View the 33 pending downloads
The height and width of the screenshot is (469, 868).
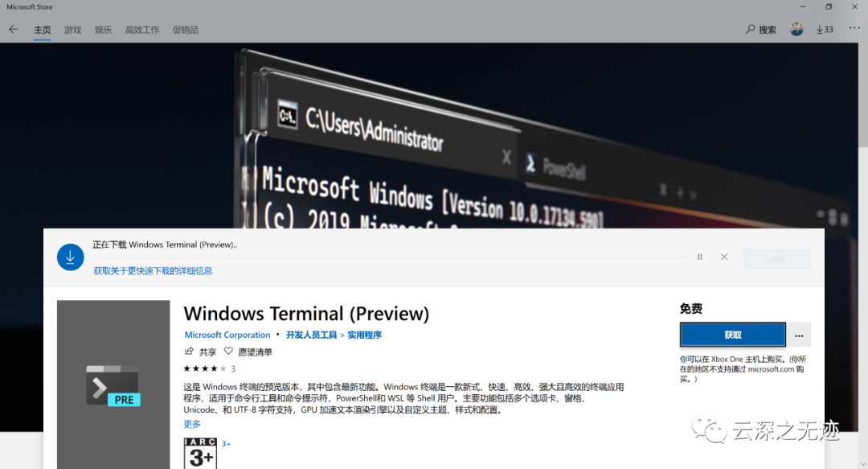[x=825, y=30]
